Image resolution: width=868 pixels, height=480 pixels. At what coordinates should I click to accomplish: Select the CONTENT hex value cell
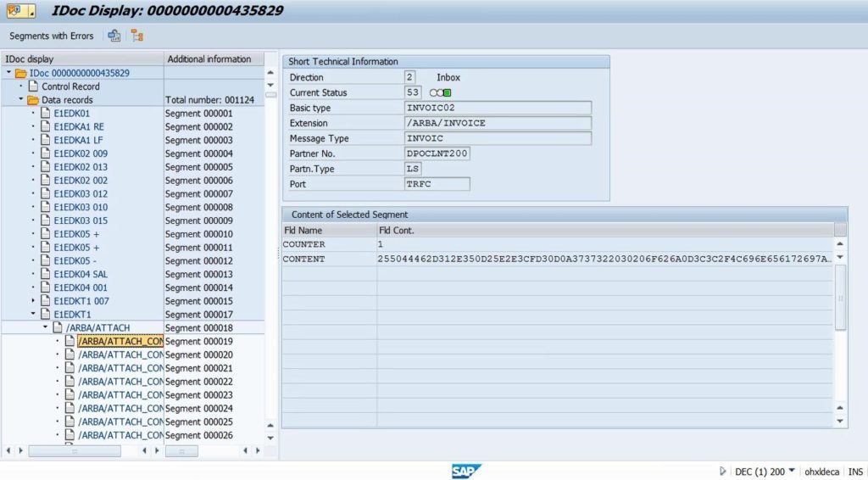coord(604,259)
